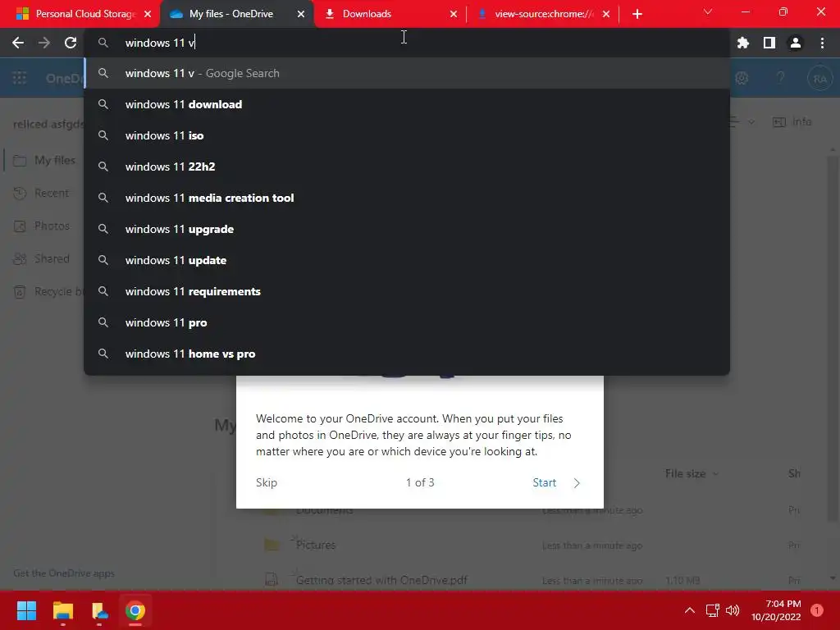
Task: Close the view-source tab
Action: click(606, 14)
